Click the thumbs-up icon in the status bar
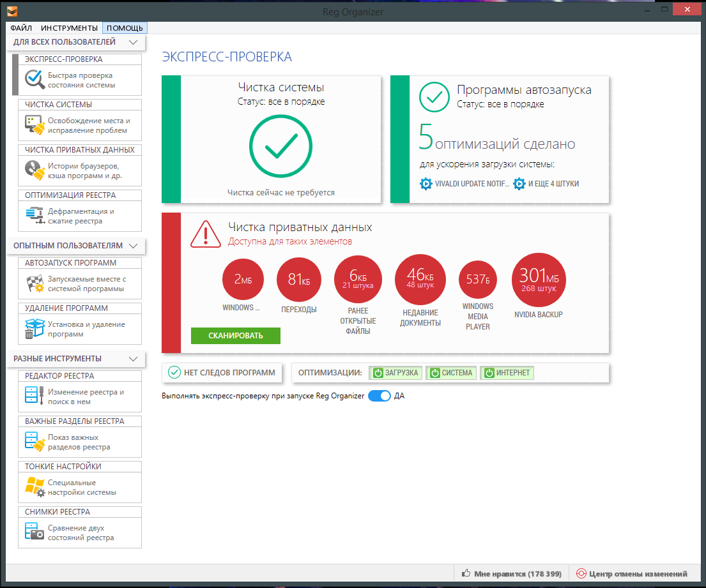706x588 pixels. pyautogui.click(x=466, y=573)
